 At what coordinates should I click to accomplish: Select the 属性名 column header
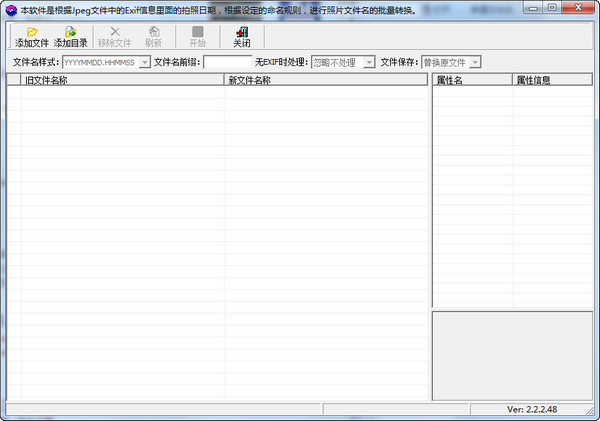[472, 79]
